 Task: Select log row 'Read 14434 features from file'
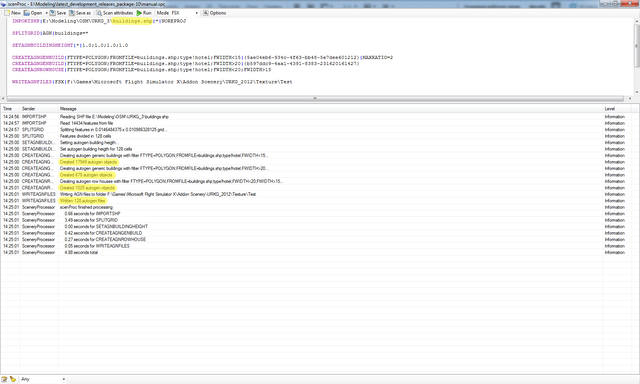320,123
